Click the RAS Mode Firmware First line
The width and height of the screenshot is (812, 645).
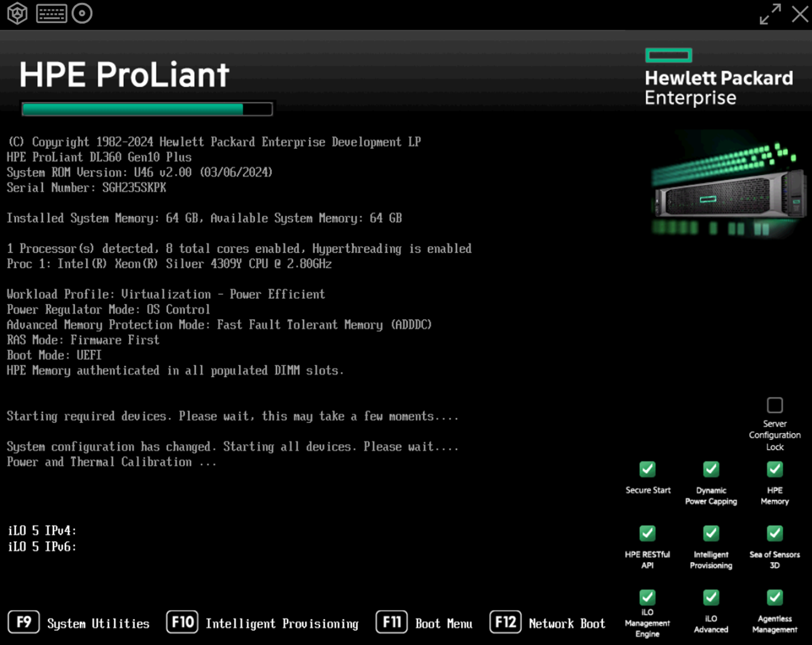coord(83,340)
